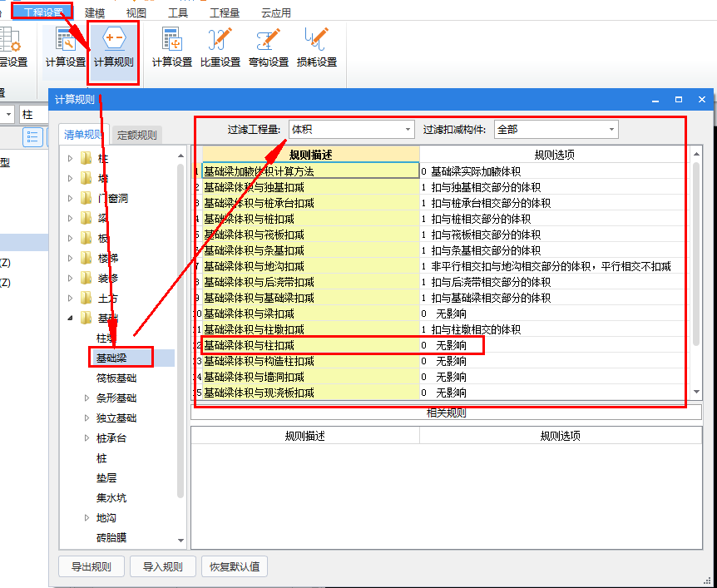Select the 门窗洞 folder icon
717x588 pixels.
86,199
